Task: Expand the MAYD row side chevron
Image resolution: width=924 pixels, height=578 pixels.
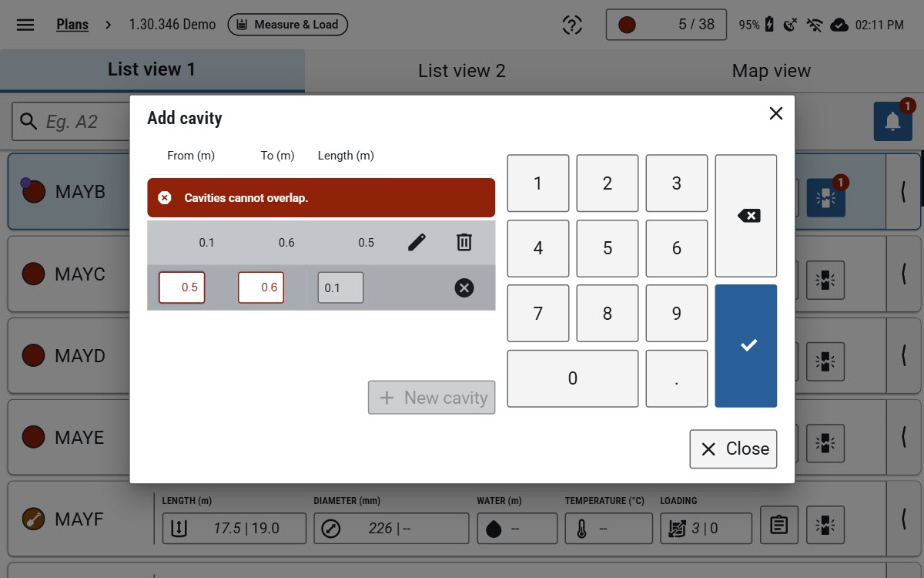Action: coord(904,355)
